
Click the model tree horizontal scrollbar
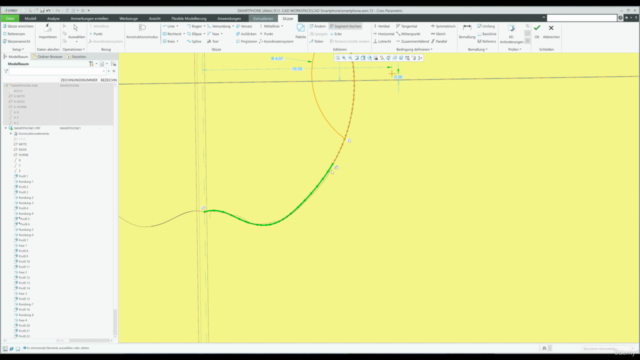pyautogui.click(x=89, y=340)
